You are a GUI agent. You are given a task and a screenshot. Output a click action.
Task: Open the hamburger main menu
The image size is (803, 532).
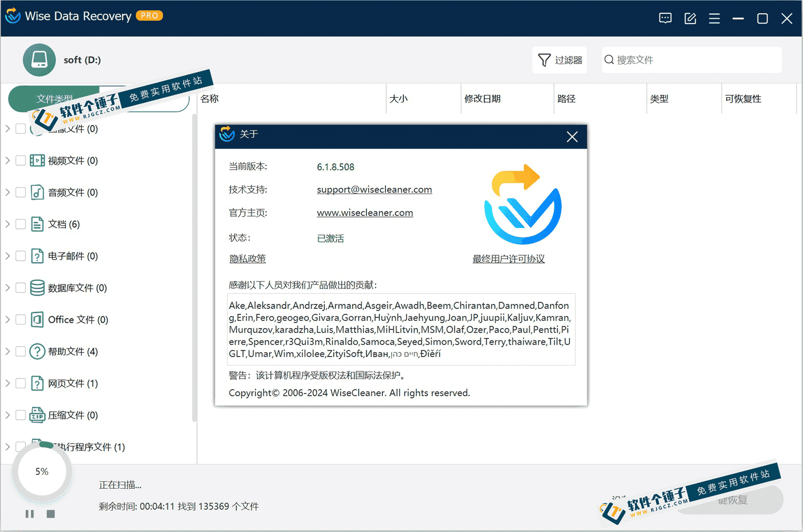[714, 18]
